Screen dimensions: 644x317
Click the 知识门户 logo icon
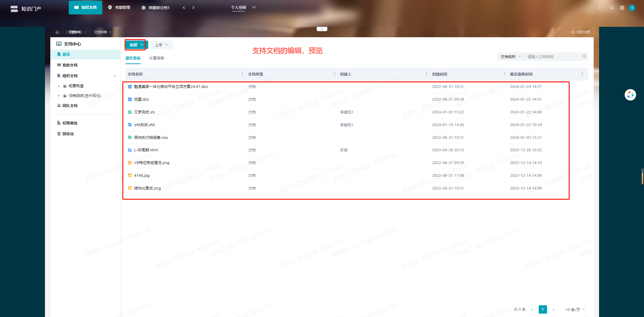14,9
